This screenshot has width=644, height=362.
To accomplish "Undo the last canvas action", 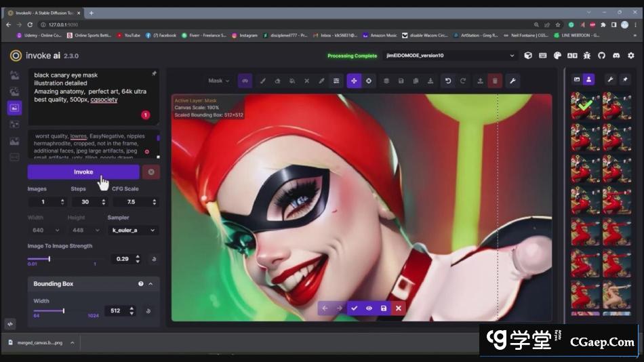I will pyautogui.click(x=447, y=81).
